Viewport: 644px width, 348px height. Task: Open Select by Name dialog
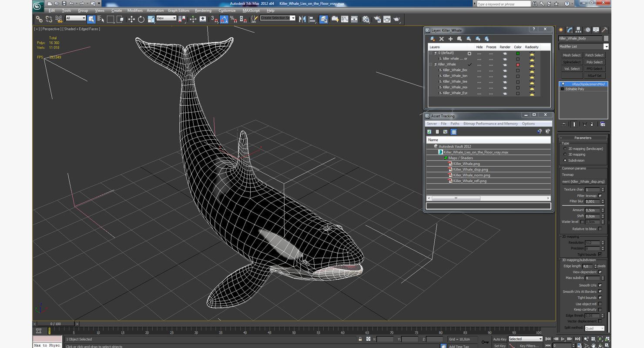pos(101,19)
